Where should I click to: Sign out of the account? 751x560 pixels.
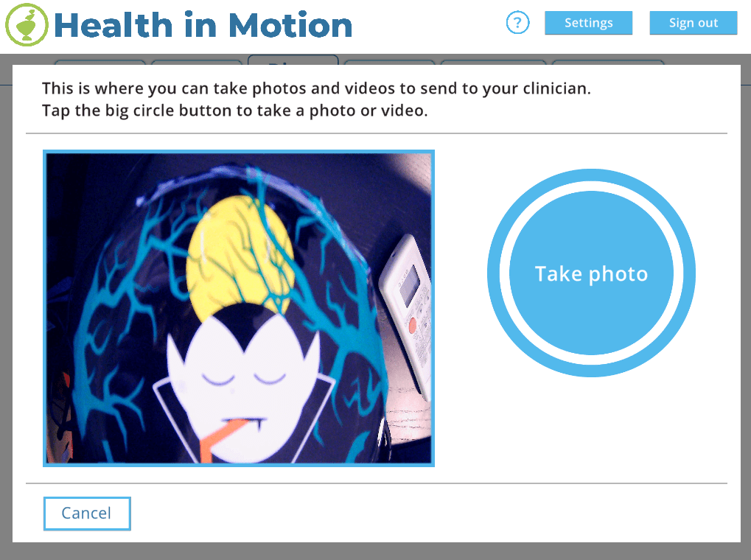[x=693, y=23]
